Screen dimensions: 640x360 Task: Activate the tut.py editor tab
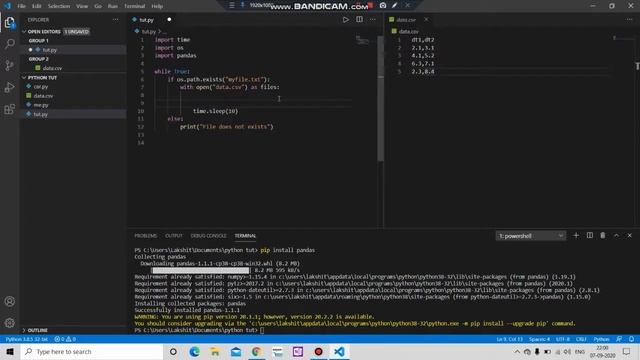[x=151, y=20]
